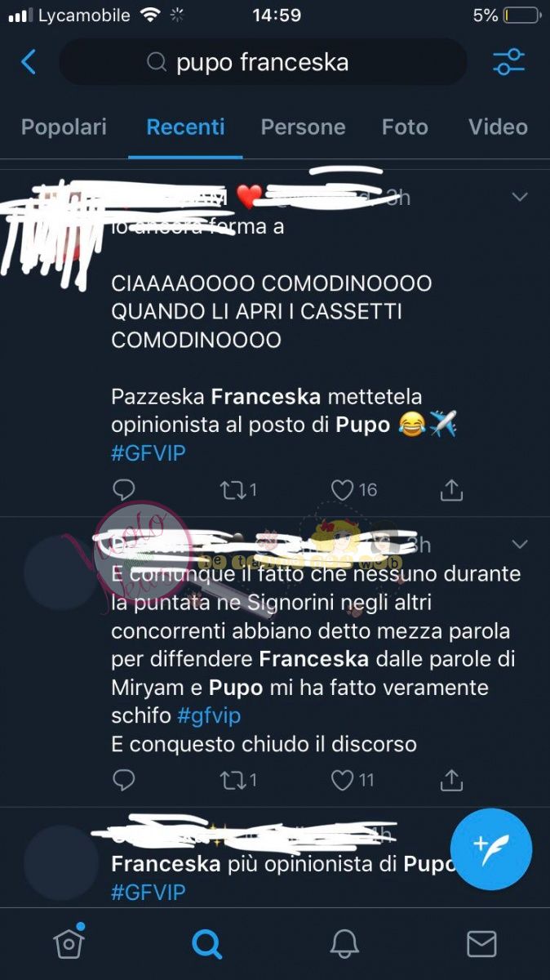Open the Home tab in bottom bar

(69, 942)
